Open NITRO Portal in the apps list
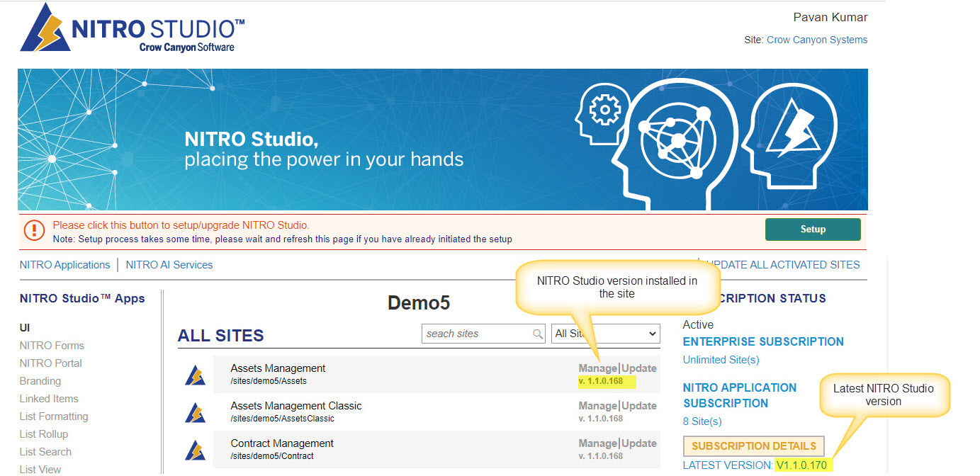980x476 pixels. click(x=51, y=363)
